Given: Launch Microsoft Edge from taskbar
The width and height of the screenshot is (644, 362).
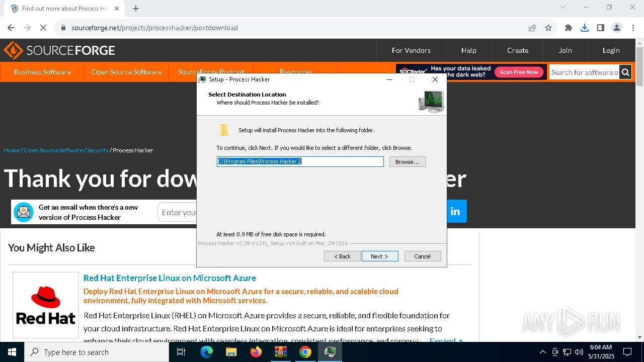Looking at the screenshot, I should click(x=206, y=352).
